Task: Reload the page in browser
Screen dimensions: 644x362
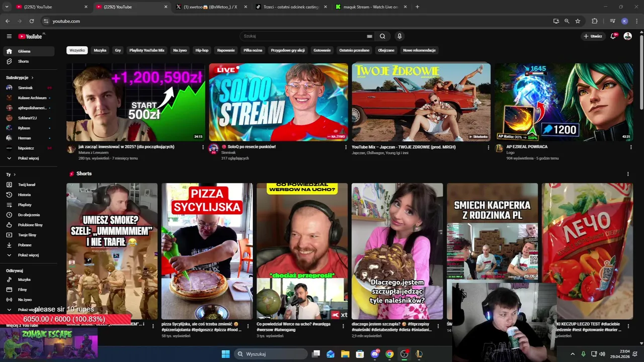Action: [x=32, y=21]
